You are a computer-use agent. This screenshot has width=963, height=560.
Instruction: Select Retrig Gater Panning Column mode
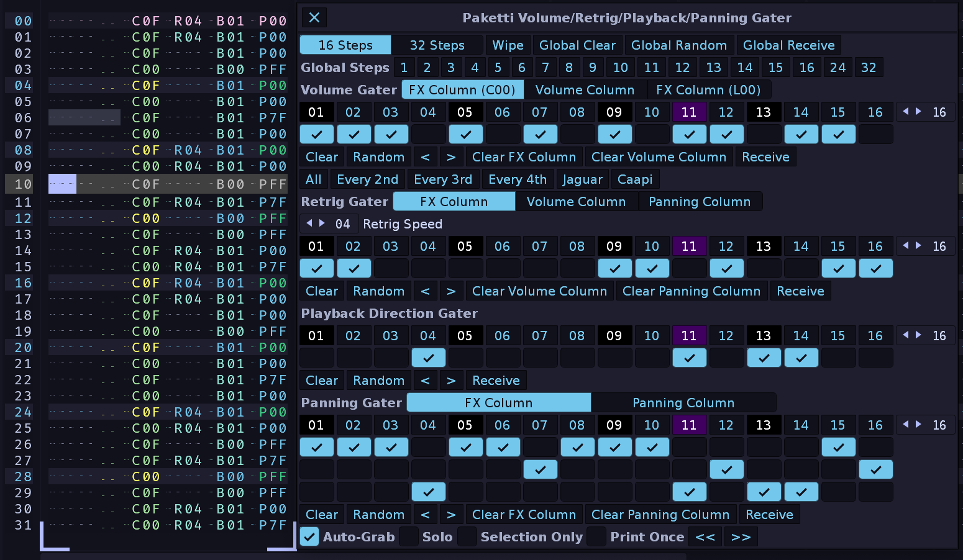click(700, 202)
